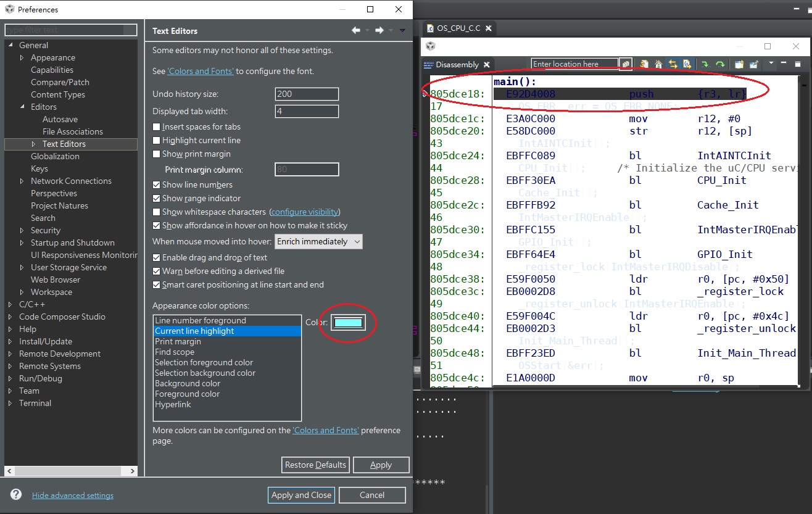Click the Displayed tab width field
812x514 pixels.
click(307, 111)
